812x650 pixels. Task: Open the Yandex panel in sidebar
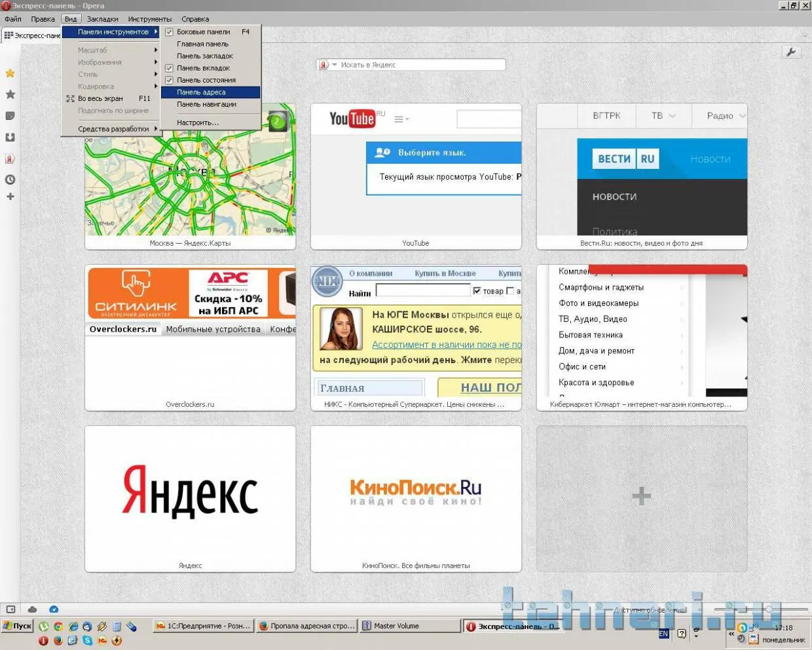[x=10, y=159]
